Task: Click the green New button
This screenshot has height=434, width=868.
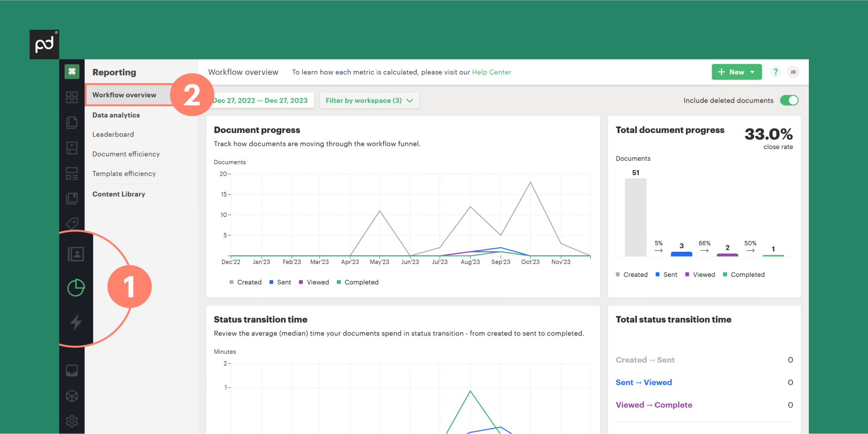Action: [737, 72]
